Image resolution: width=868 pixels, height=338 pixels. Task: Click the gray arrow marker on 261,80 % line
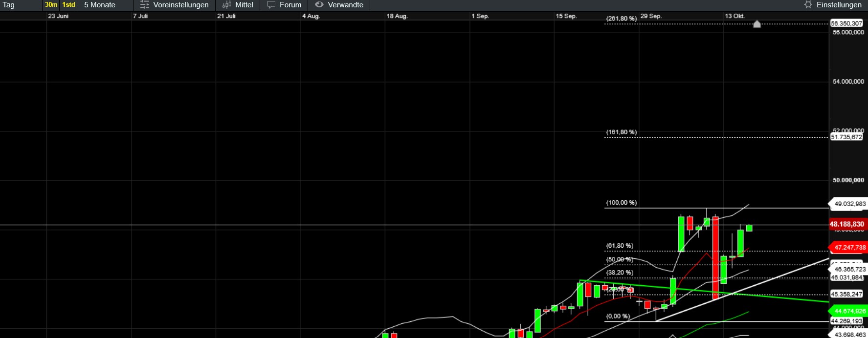tap(757, 24)
